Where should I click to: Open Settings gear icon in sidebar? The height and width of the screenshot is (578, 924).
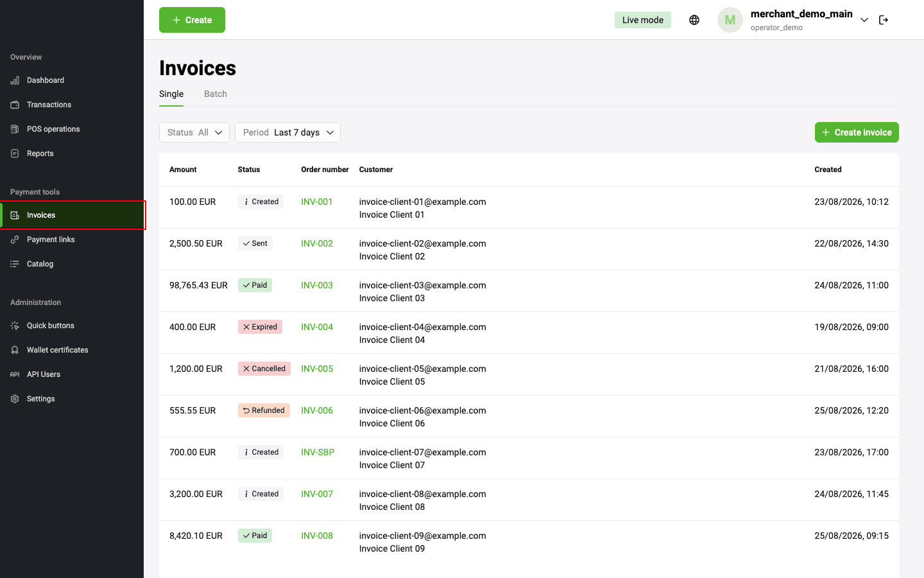[x=15, y=399]
